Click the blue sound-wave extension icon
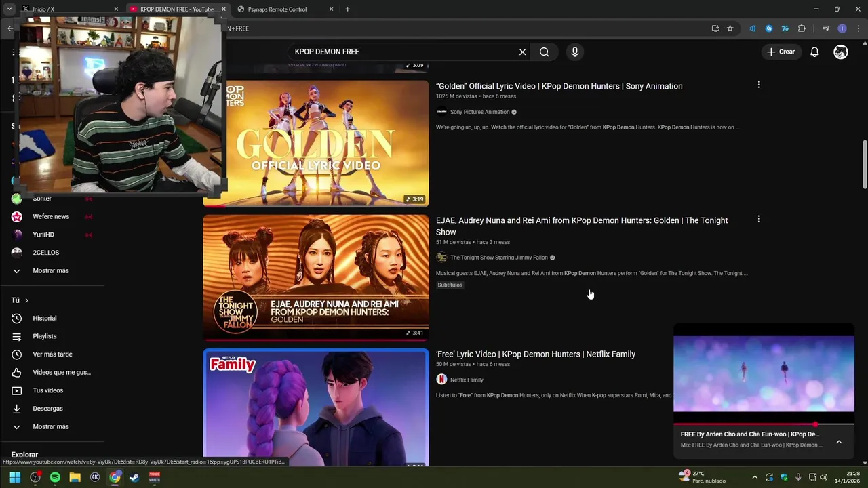Image resolution: width=868 pixels, height=488 pixels. (752, 28)
